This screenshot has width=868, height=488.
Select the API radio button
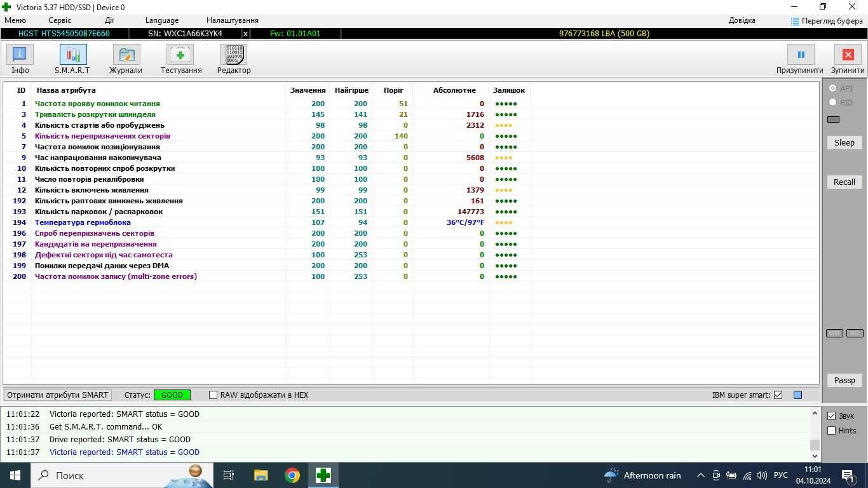832,88
